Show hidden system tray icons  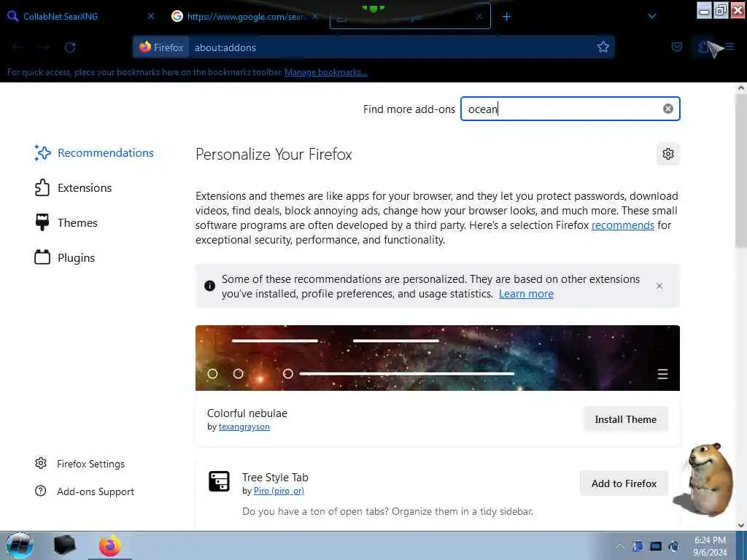coord(619,546)
